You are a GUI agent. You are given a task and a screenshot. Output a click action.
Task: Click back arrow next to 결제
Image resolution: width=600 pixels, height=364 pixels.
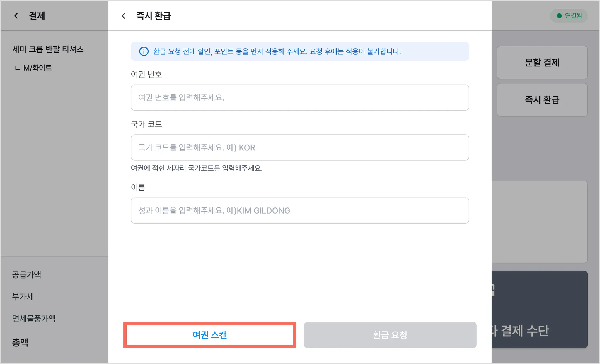[x=16, y=16]
